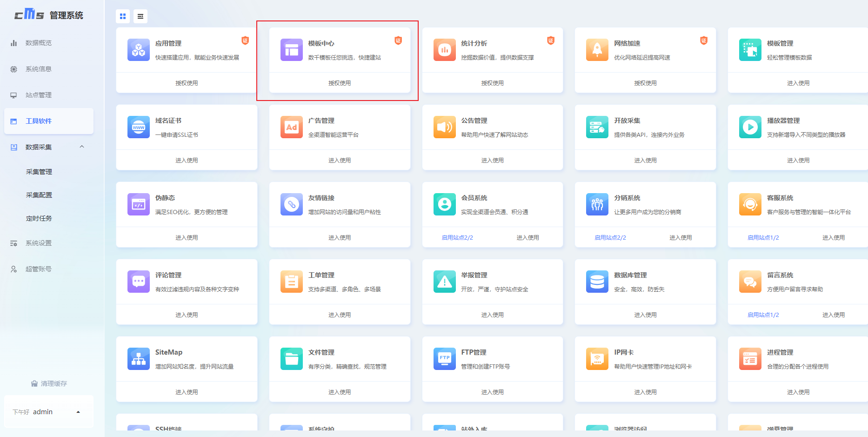Select 采集管理 submenu item
Viewport: 868px width, 437px height.
pos(39,172)
